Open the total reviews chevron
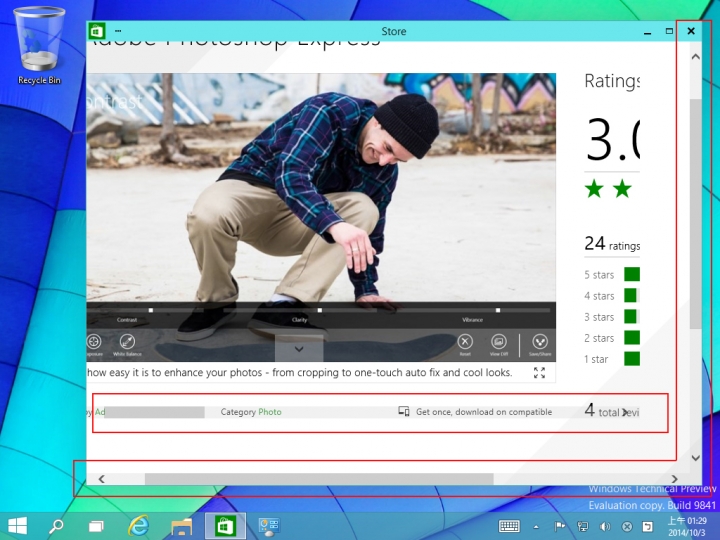 (625, 412)
